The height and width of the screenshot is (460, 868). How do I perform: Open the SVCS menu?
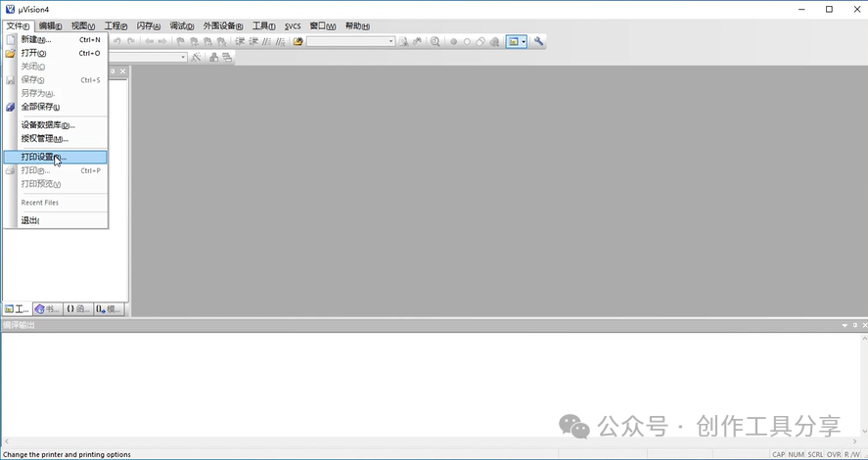293,26
